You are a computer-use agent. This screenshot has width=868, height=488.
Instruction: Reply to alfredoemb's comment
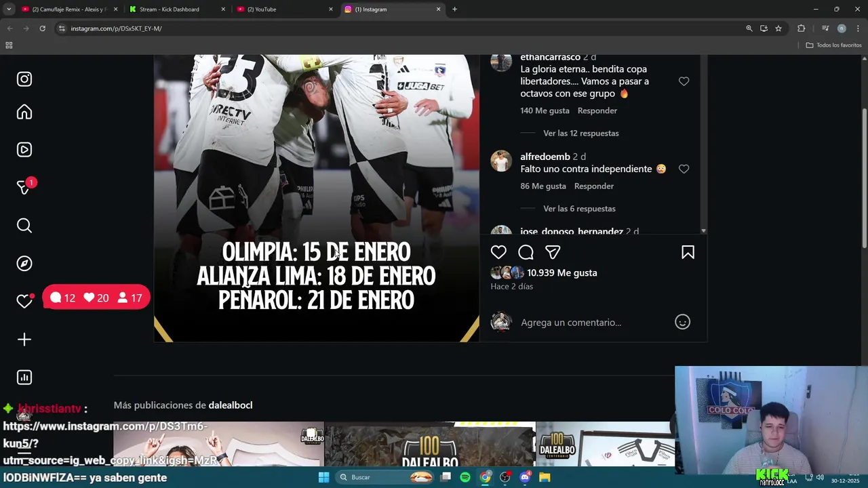593,186
